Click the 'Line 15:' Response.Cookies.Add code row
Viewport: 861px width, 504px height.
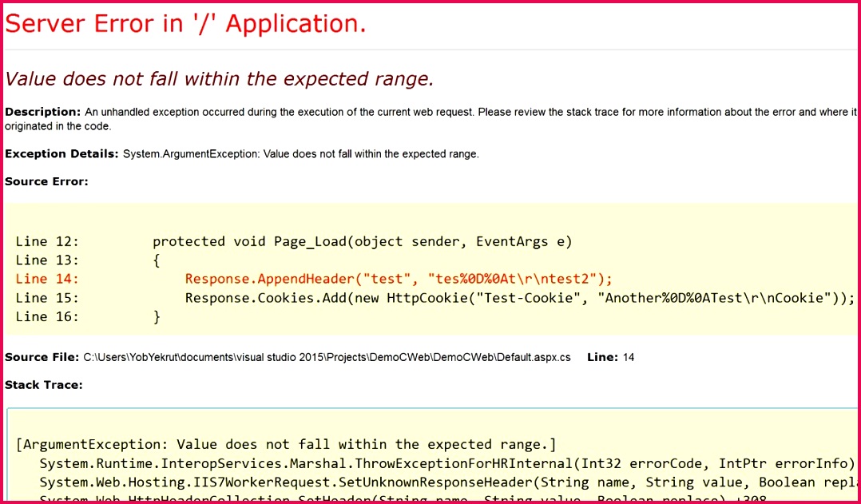pyautogui.click(x=434, y=298)
